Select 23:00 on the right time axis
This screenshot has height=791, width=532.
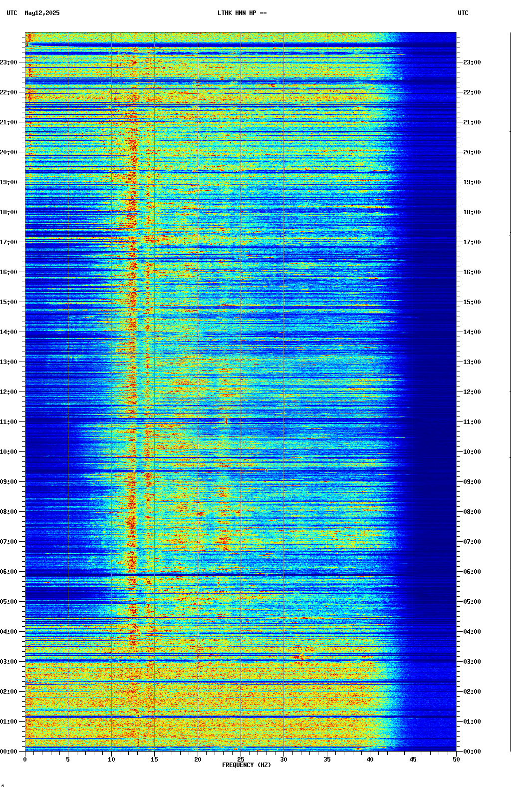(472, 62)
